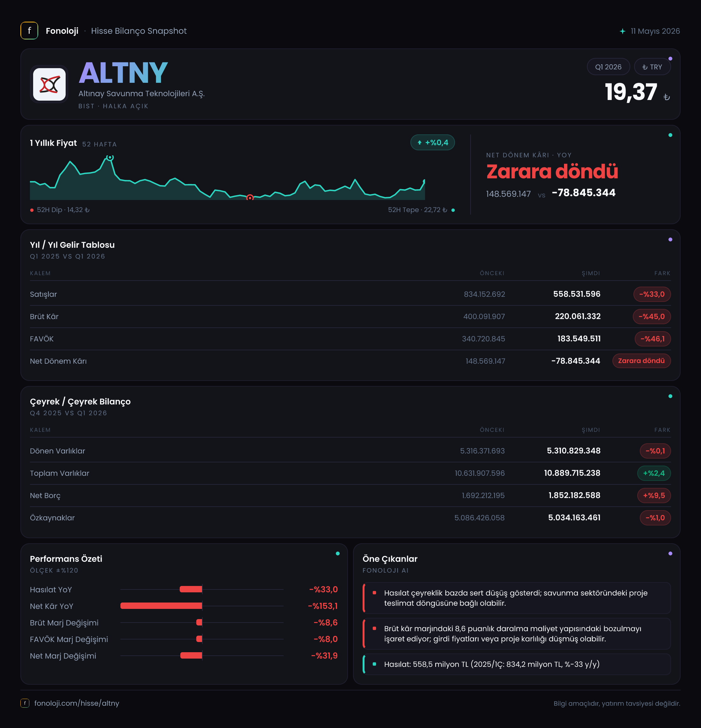Click the Özkaynaklar row label
The height and width of the screenshot is (728, 701).
[x=52, y=518]
